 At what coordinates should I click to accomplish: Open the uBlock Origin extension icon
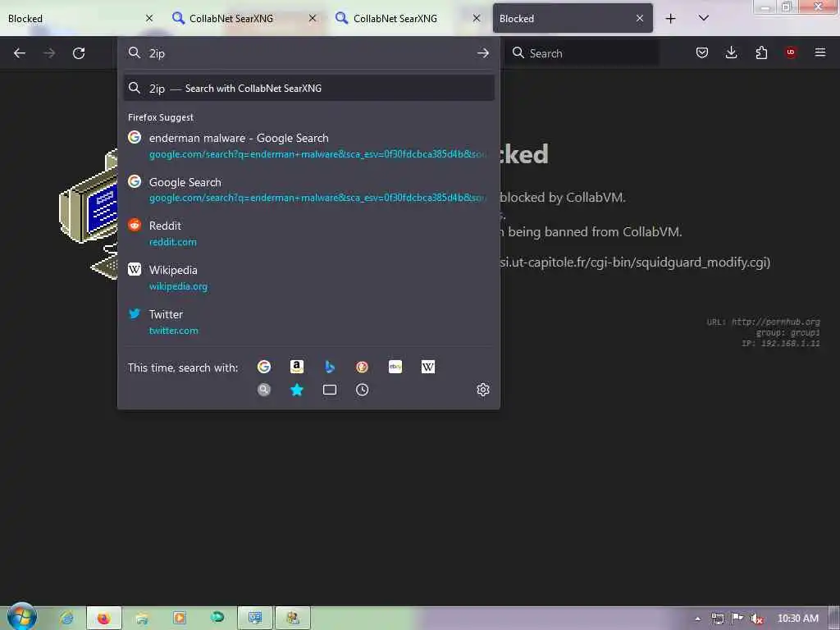coord(790,52)
